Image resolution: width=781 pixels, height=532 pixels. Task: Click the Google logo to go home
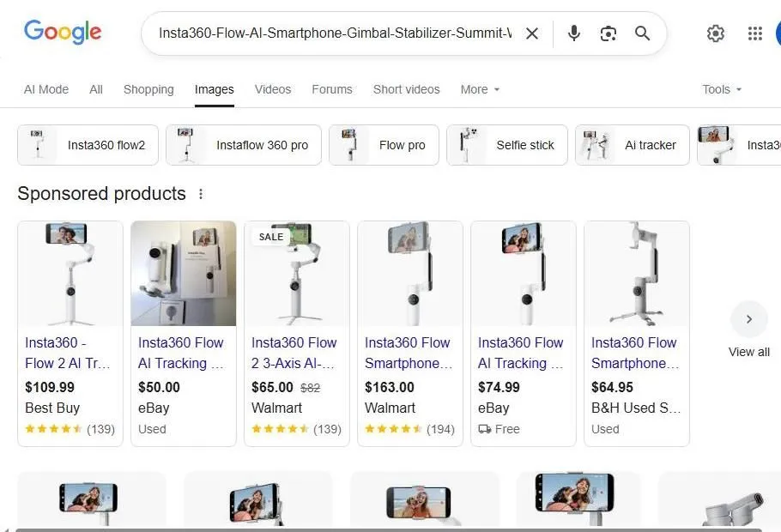(63, 32)
